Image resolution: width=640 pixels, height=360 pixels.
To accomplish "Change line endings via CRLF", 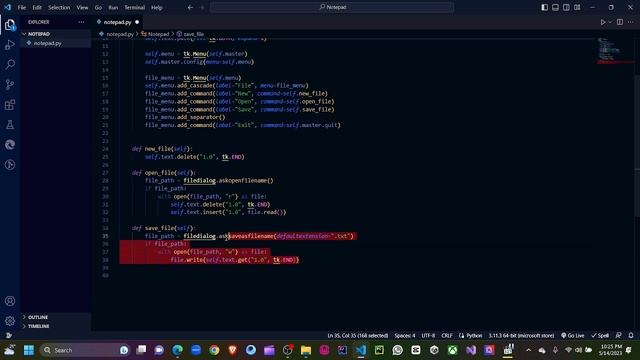I will tap(447, 336).
